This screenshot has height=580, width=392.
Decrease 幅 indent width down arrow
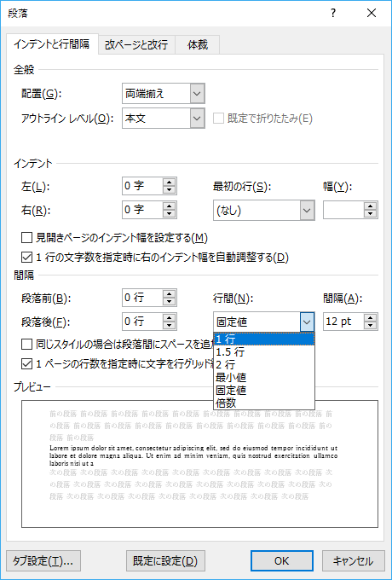pos(370,214)
